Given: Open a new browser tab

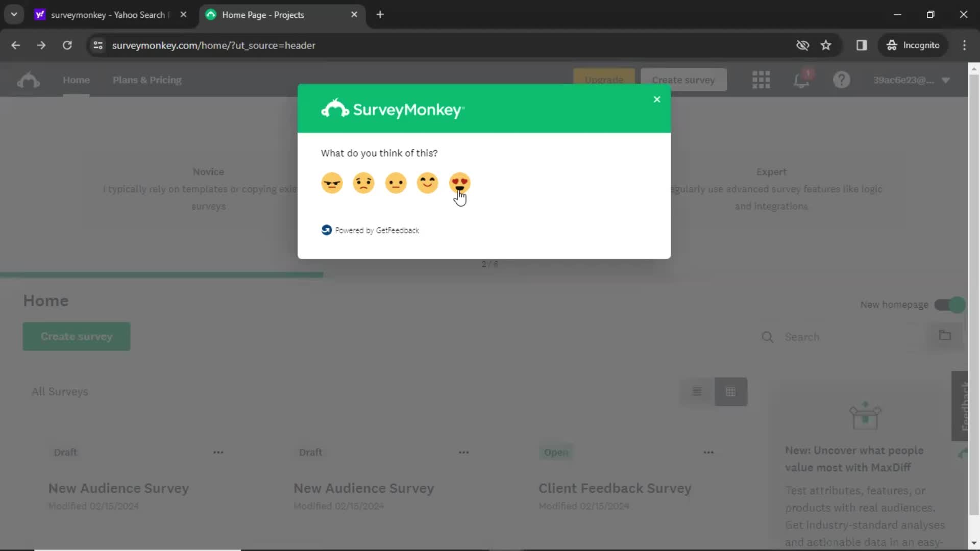Looking at the screenshot, I should 380,15.
